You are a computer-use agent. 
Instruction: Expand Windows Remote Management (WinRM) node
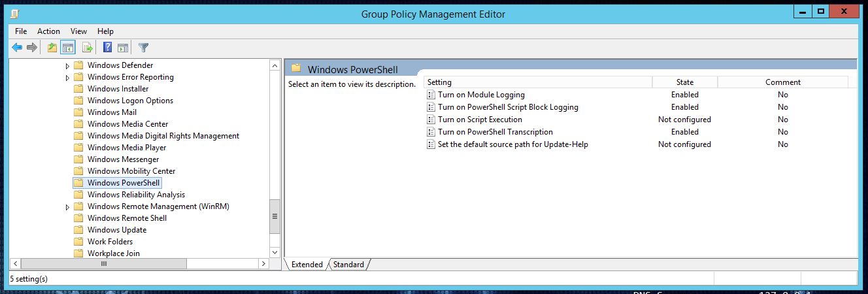(67, 207)
